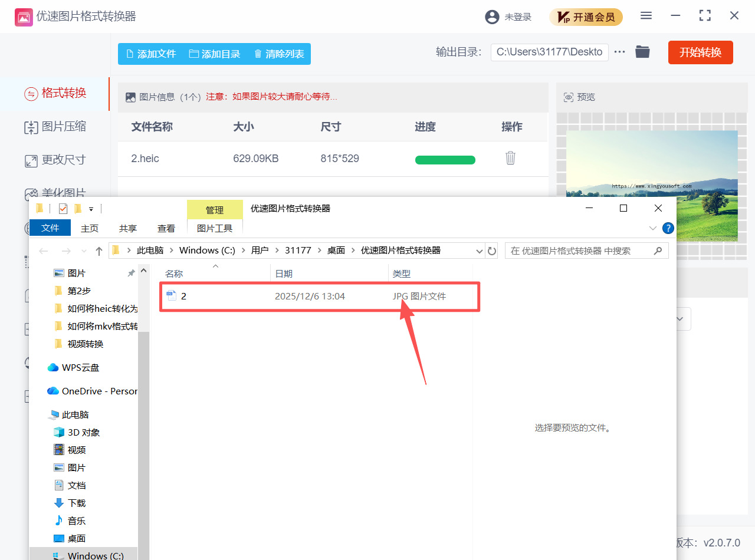Click the 预览 panel eye icon

568,97
